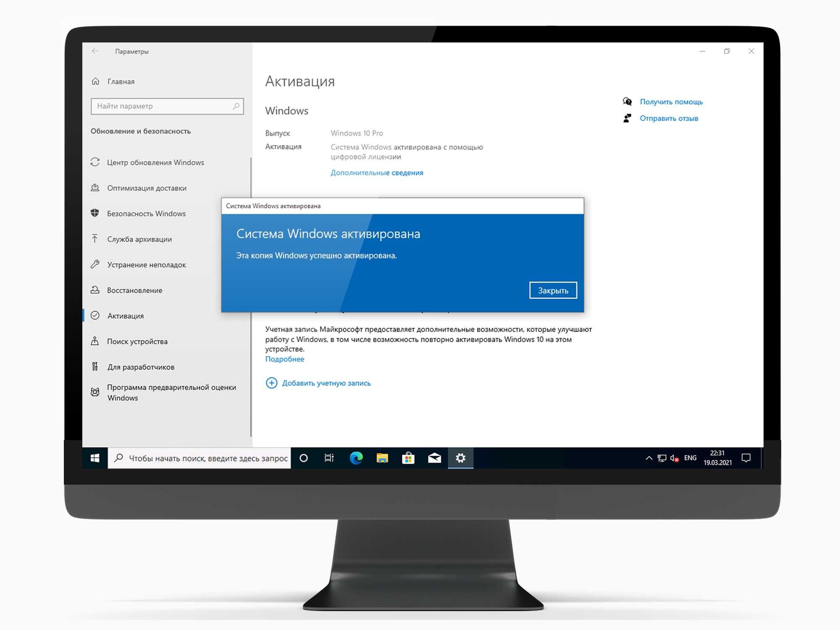Click the Активация checkmark icon
The image size is (840, 630).
point(95,315)
